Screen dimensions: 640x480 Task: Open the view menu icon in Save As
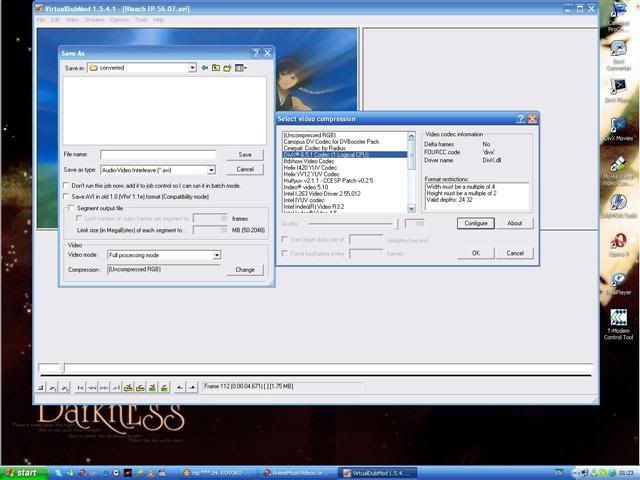coord(241,68)
